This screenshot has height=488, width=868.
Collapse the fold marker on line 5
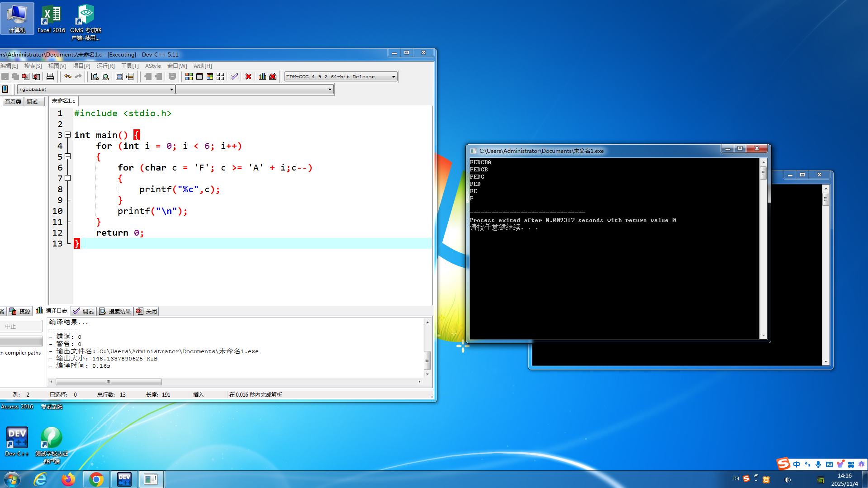point(68,156)
